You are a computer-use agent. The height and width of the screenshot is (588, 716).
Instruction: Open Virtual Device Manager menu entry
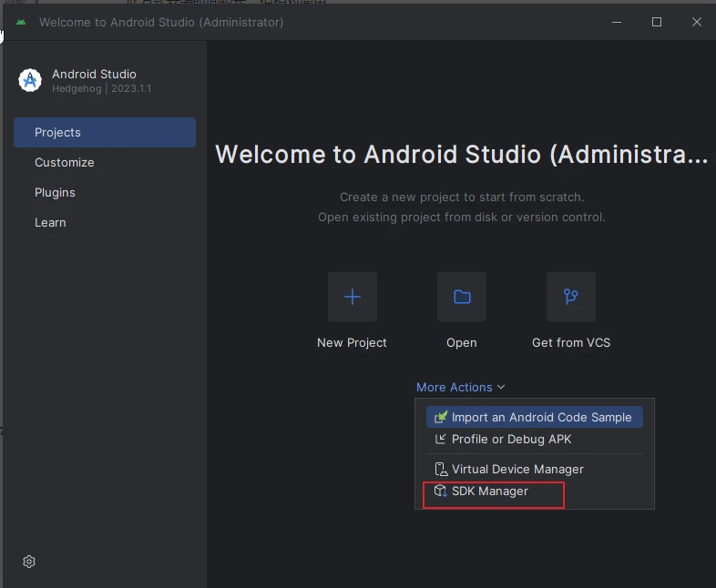point(534,469)
